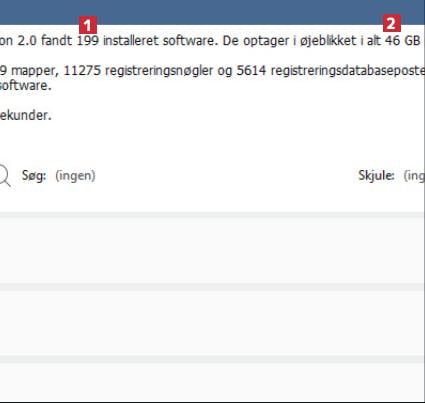This screenshot has height=403, width=425.
Task: Click the 11275 registreringsnøgler text
Action: click(138, 71)
